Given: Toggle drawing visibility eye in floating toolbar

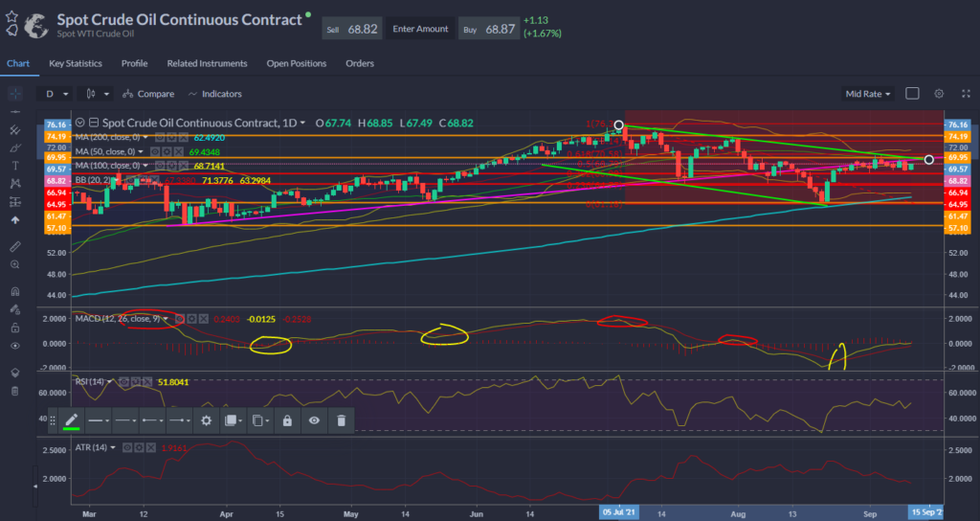Looking at the screenshot, I should point(313,420).
